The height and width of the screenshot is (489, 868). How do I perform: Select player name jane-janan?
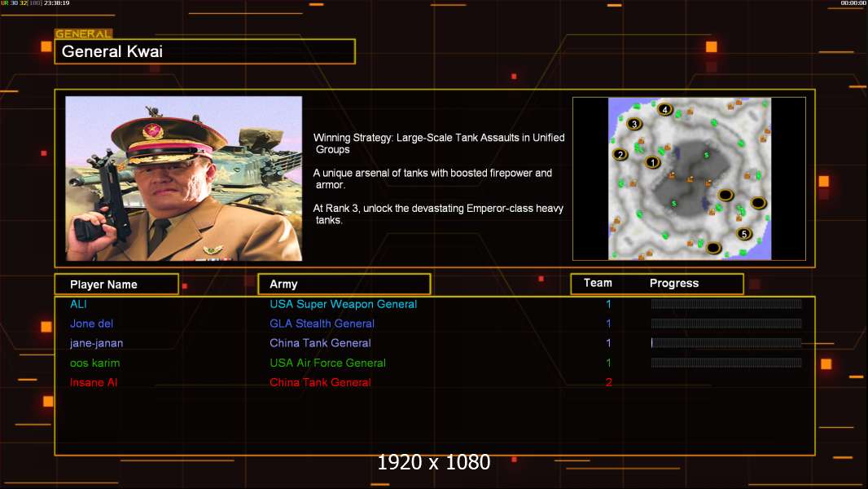tap(96, 343)
